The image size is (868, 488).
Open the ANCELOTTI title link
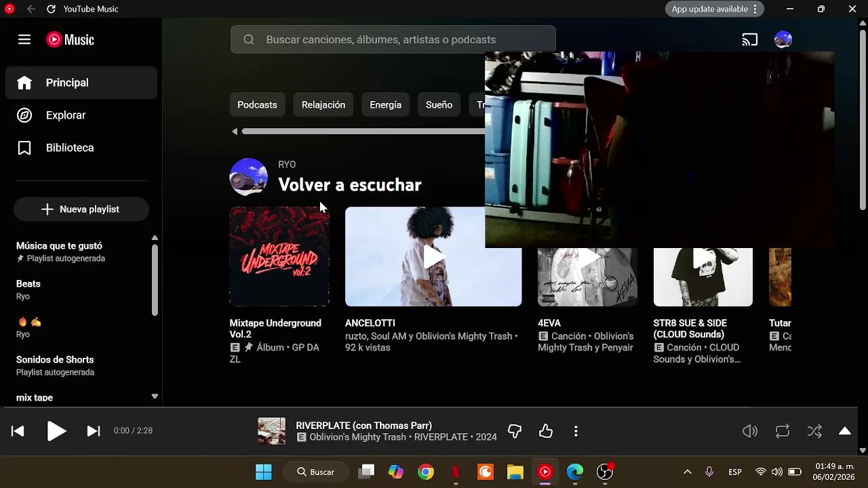click(370, 323)
